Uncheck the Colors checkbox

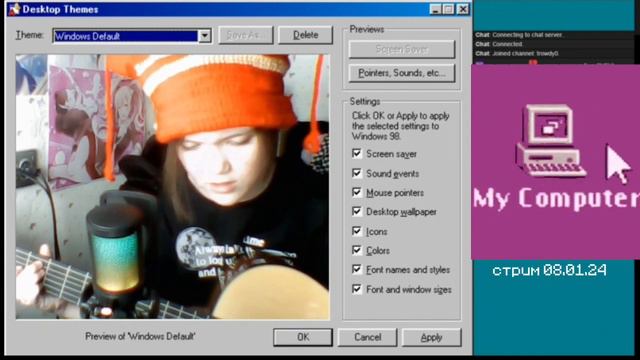pyautogui.click(x=357, y=250)
